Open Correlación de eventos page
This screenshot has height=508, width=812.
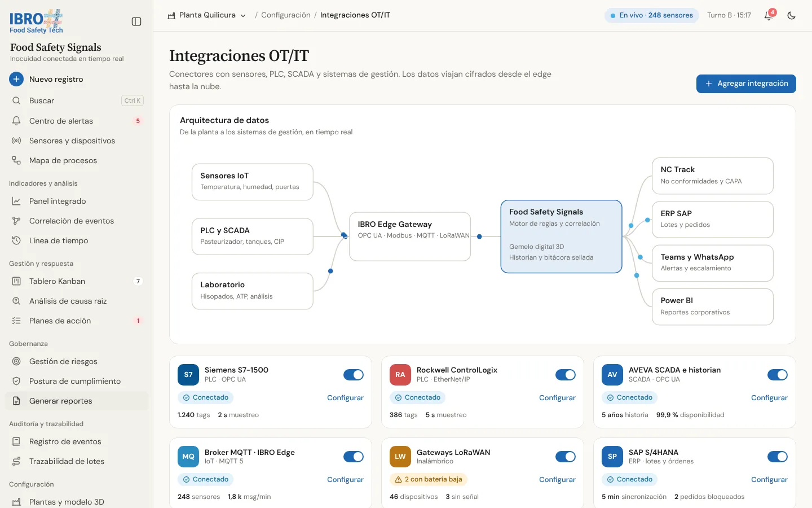click(x=77, y=221)
